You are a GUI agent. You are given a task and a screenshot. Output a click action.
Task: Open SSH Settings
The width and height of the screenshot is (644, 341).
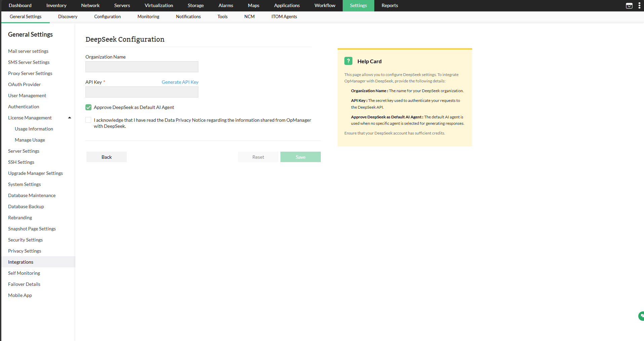pyautogui.click(x=21, y=162)
